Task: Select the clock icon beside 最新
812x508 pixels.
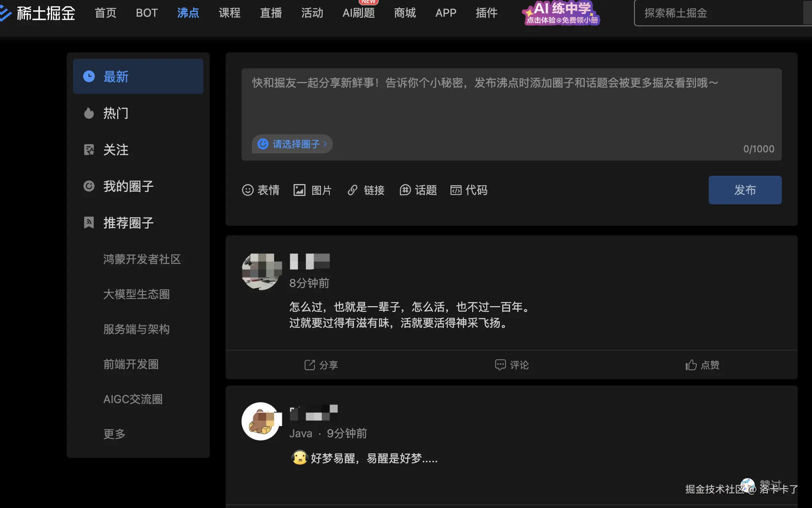Action: click(x=89, y=76)
